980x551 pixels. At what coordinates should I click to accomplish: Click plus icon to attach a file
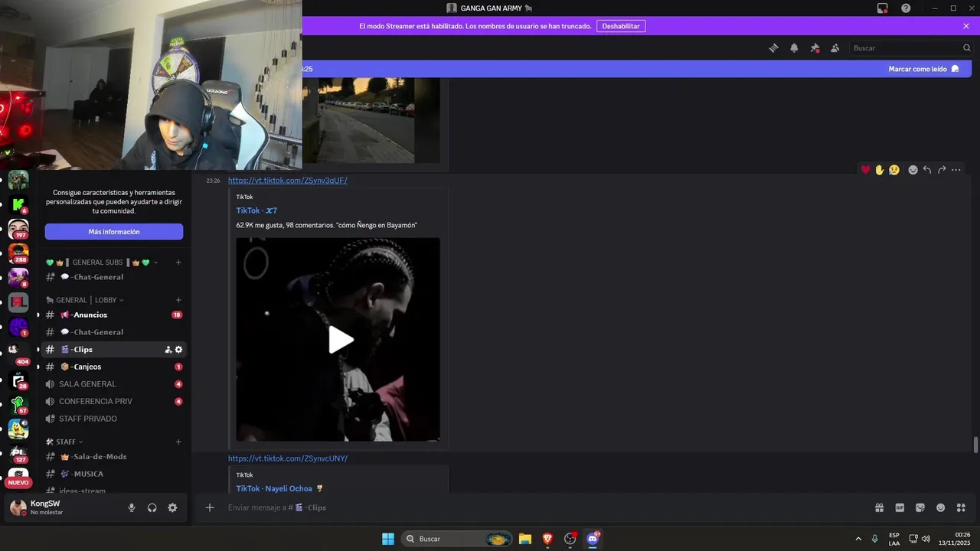click(x=210, y=507)
